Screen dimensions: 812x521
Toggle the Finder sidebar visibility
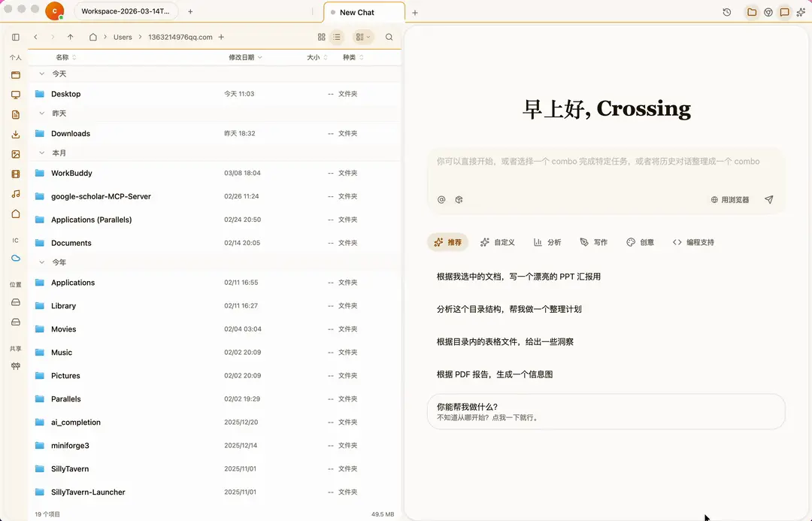coord(15,36)
